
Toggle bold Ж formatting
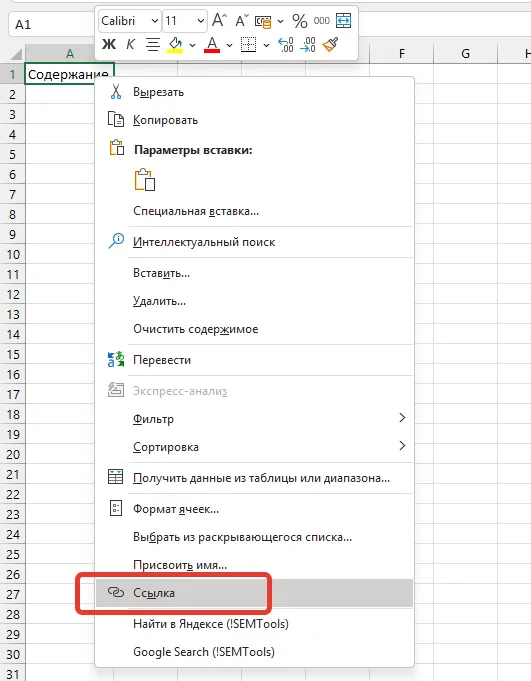coord(109,44)
